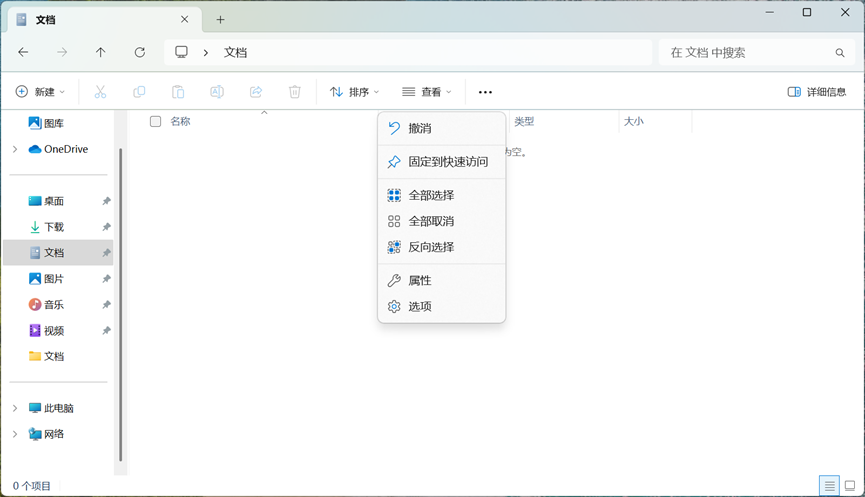Click the search magnifier icon

[x=839, y=53]
